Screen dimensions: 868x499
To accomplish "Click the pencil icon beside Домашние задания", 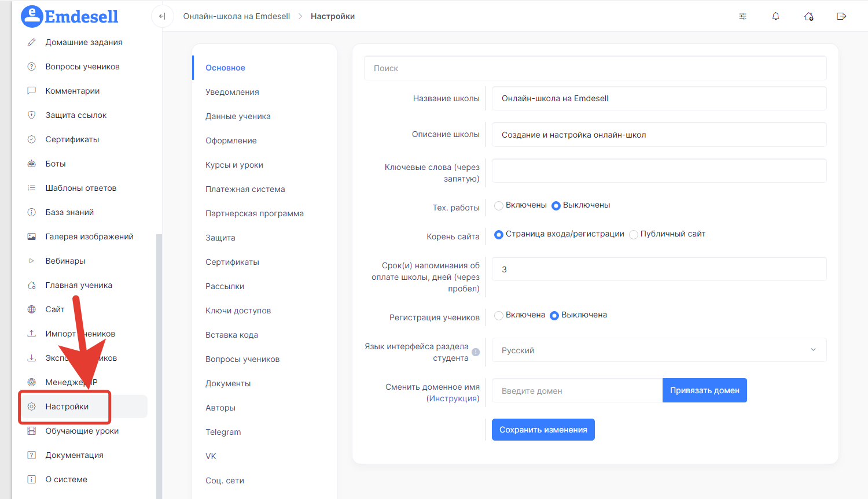I will point(32,42).
